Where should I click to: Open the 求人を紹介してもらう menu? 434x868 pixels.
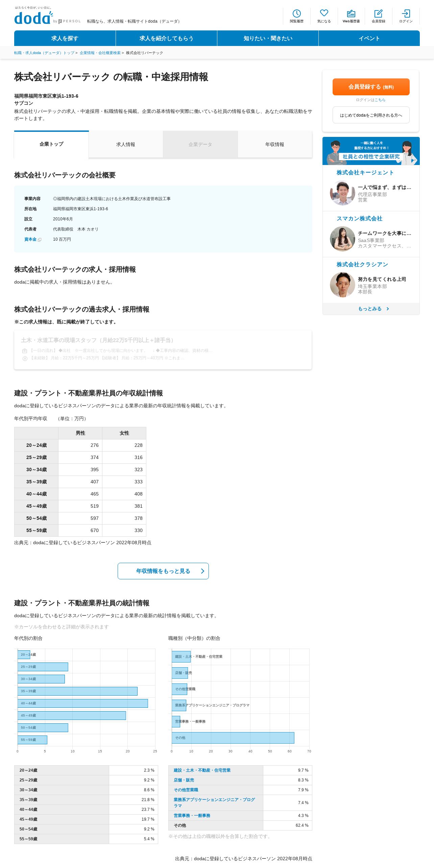pyautogui.click(x=166, y=38)
